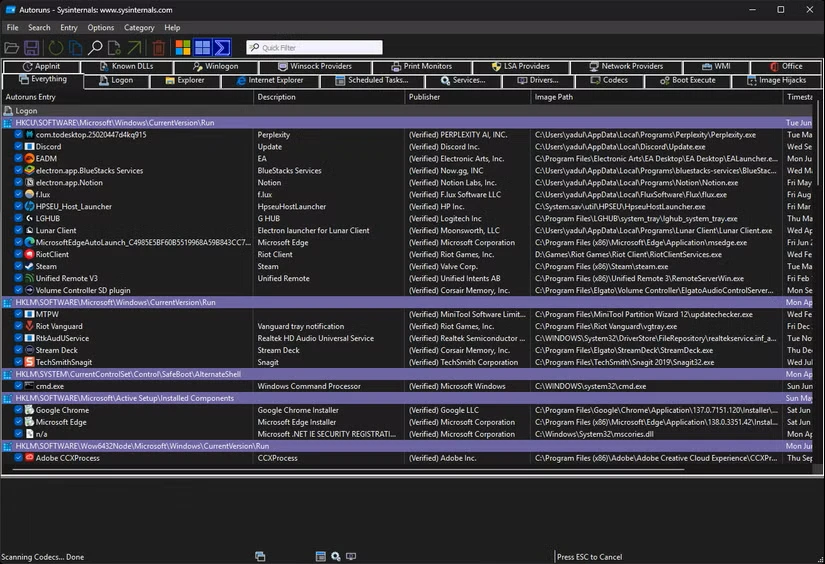Screen dimensions: 825x564
Task: Click the colorful Microsoft logo filter icon
Action: click(x=183, y=48)
